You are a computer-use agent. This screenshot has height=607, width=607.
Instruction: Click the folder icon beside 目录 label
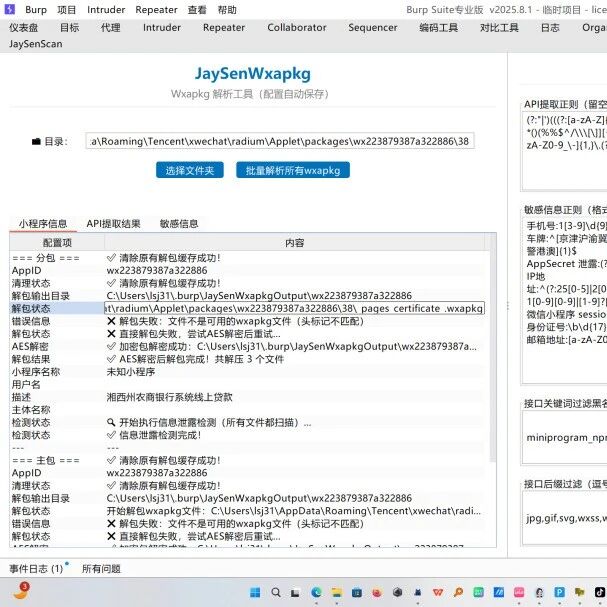pos(36,142)
